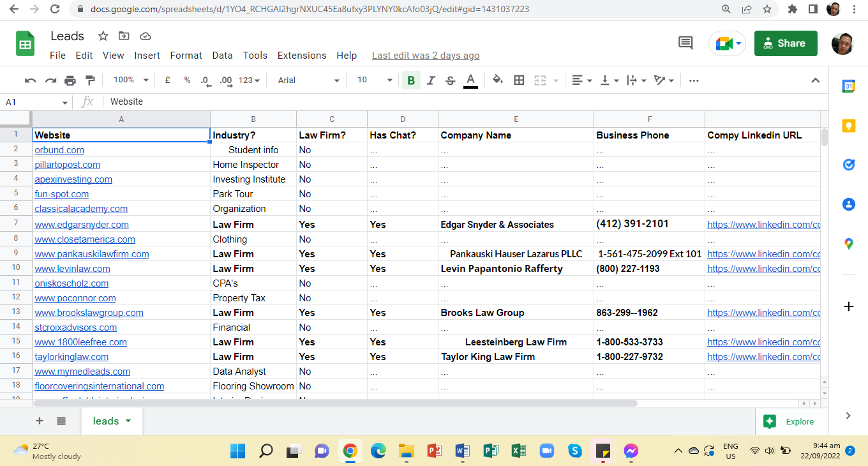This screenshot has width=868, height=466.
Task: Select cell Brooks Law Group
Action: pyautogui.click(x=516, y=313)
